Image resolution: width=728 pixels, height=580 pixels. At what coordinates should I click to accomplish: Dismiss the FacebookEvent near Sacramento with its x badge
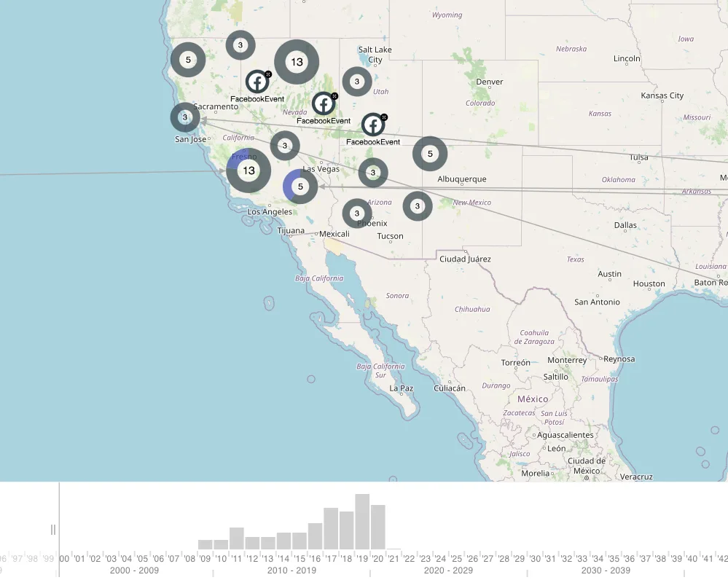coord(268,74)
